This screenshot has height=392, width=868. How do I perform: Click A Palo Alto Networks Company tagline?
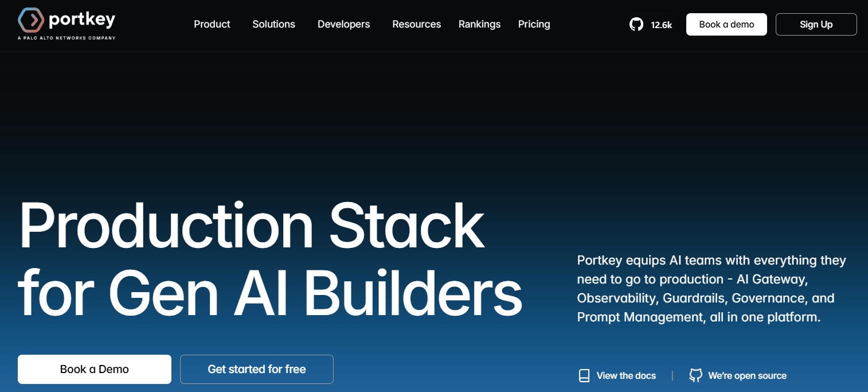(67, 38)
